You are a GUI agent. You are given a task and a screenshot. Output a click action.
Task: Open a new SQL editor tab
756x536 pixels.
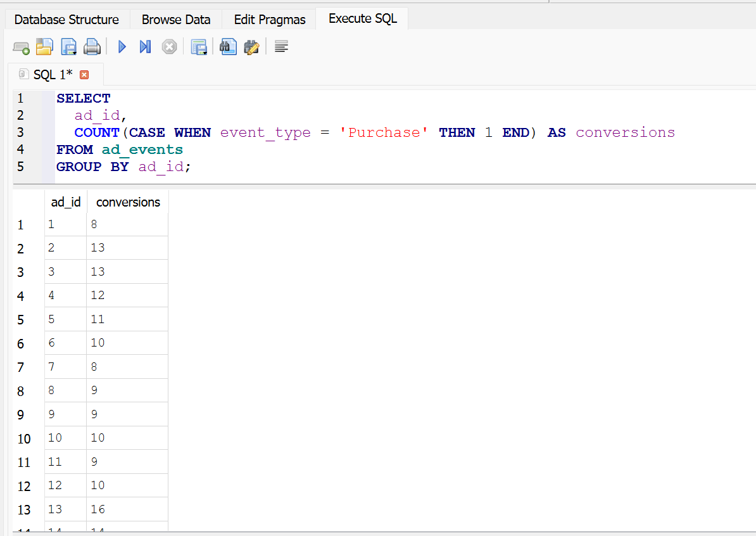click(x=21, y=47)
